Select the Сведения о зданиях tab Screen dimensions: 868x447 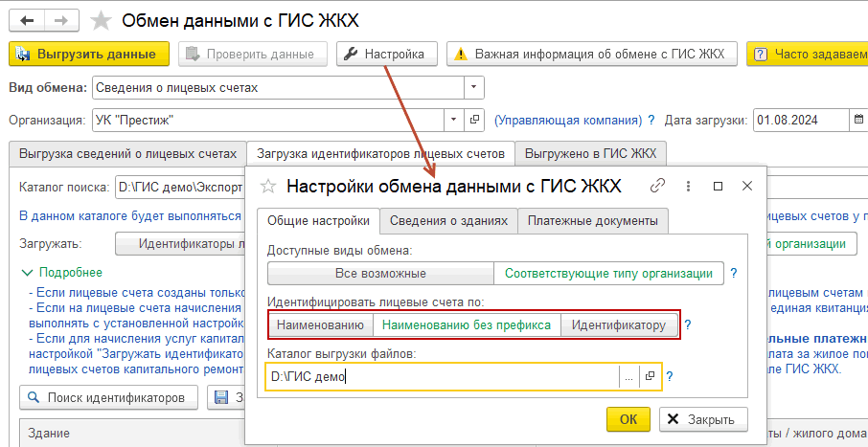(448, 221)
